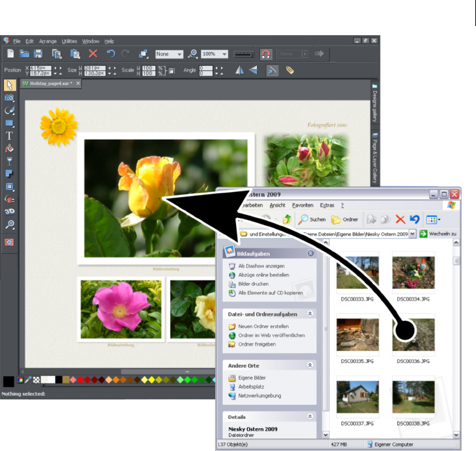Open the Utilities menu
The height and width of the screenshot is (451, 476).
tap(69, 42)
